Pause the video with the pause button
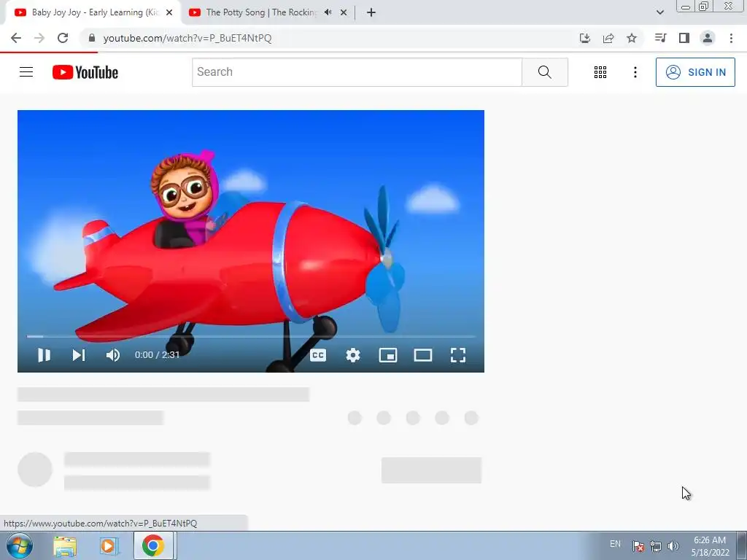Viewport: 747px width, 560px height. 44,355
